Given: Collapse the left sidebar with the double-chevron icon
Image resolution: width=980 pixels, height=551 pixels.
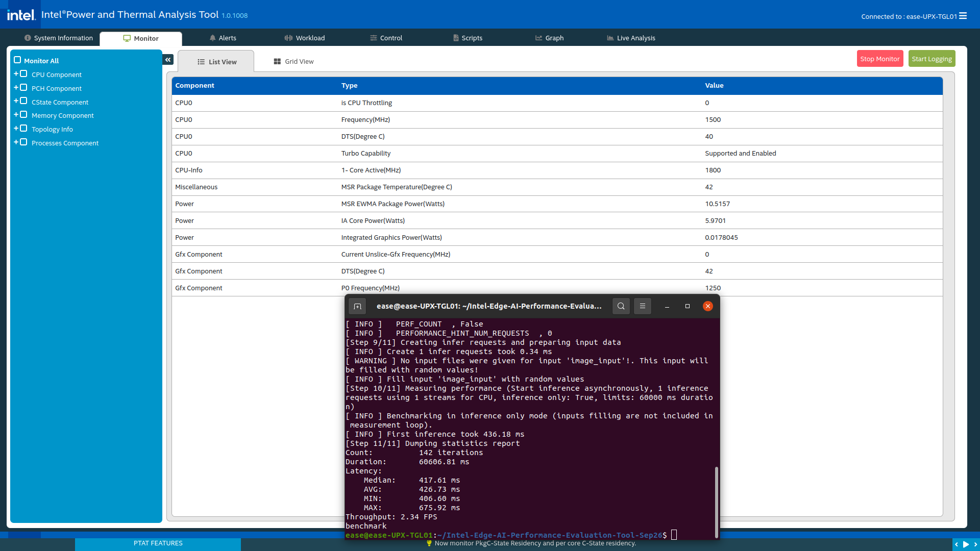Looking at the screenshot, I should (168, 60).
